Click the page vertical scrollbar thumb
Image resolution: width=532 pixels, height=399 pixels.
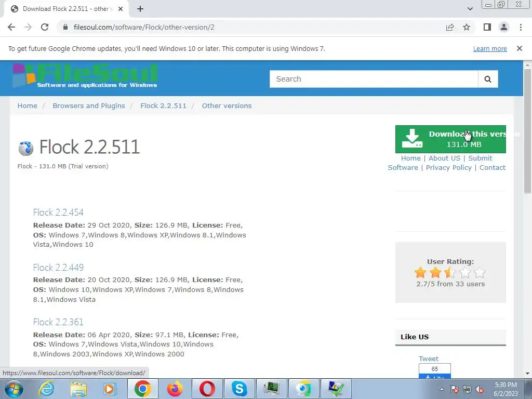coord(527,130)
